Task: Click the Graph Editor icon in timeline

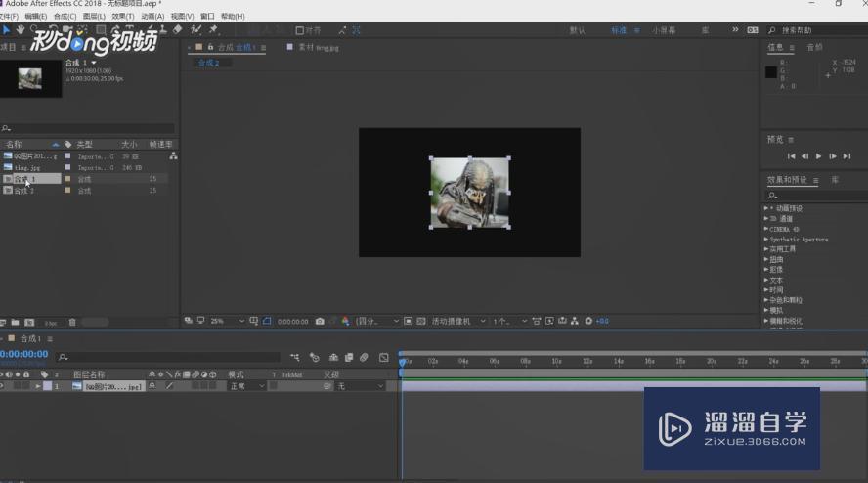Action: point(384,357)
